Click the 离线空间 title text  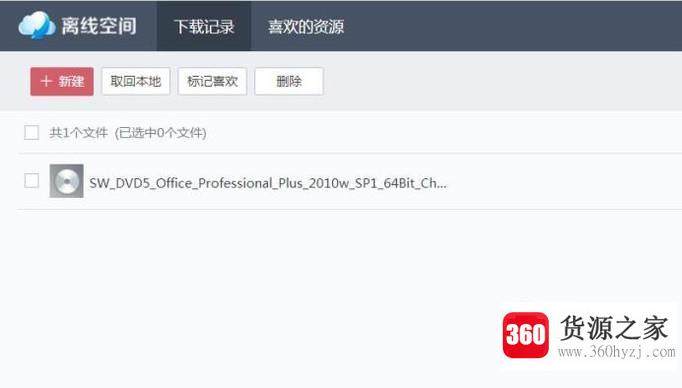tap(99, 26)
